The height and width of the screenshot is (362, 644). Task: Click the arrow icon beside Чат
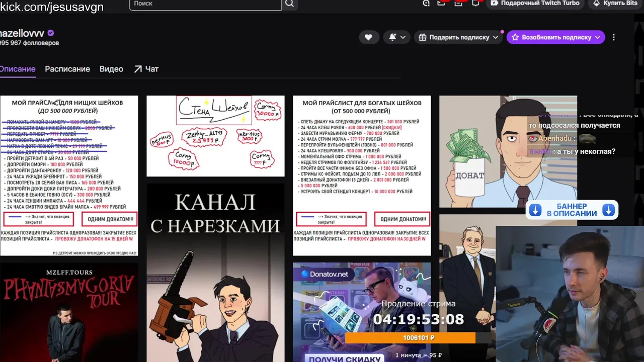click(x=138, y=69)
